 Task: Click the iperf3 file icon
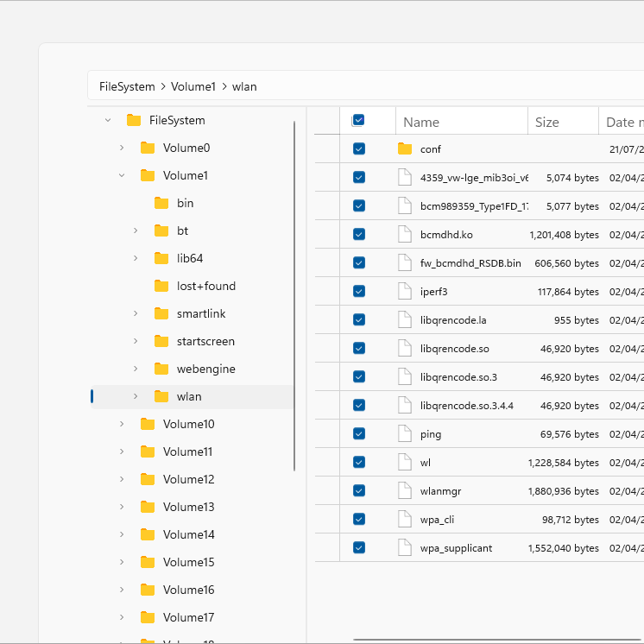pyautogui.click(x=405, y=291)
